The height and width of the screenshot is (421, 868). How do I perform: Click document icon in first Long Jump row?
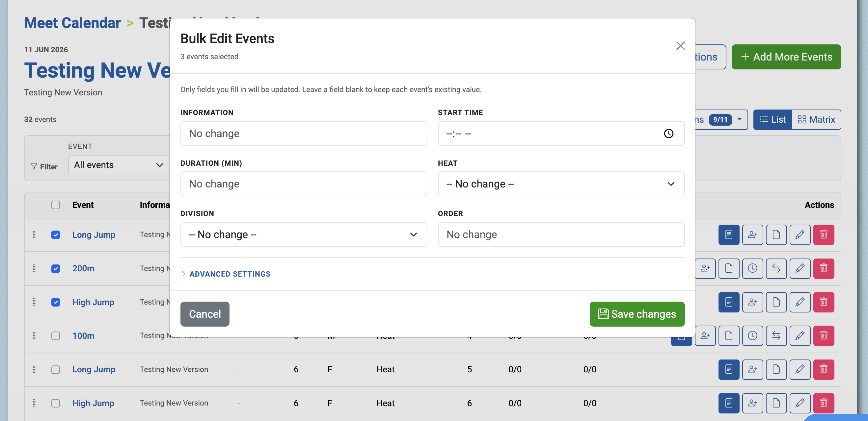point(776,235)
